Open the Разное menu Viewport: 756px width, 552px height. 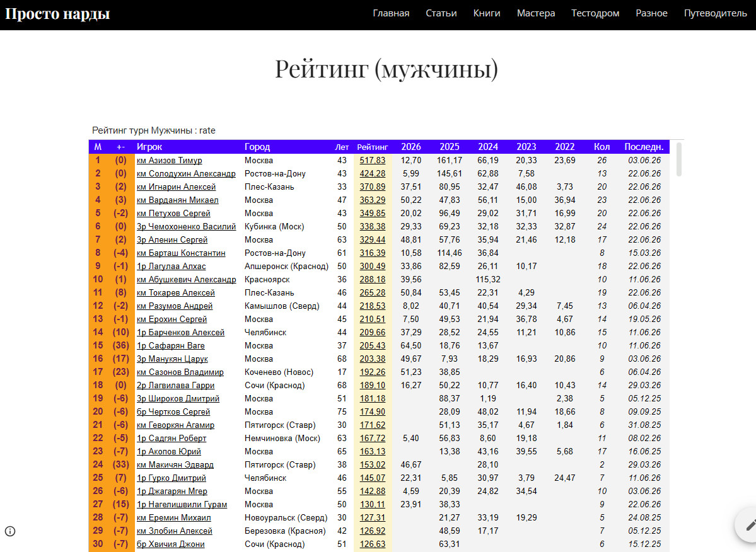651,13
